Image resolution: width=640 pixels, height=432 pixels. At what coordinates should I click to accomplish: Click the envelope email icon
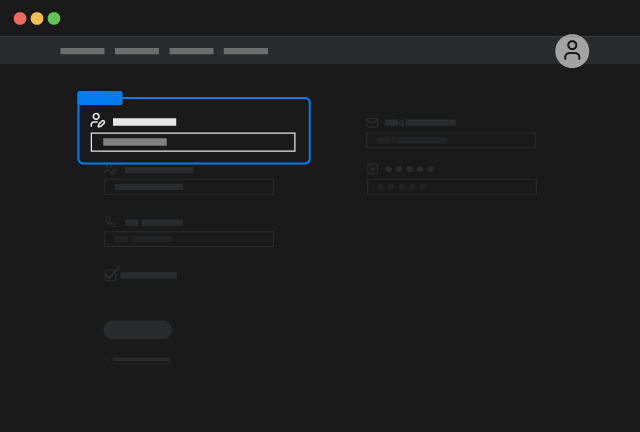point(372,122)
